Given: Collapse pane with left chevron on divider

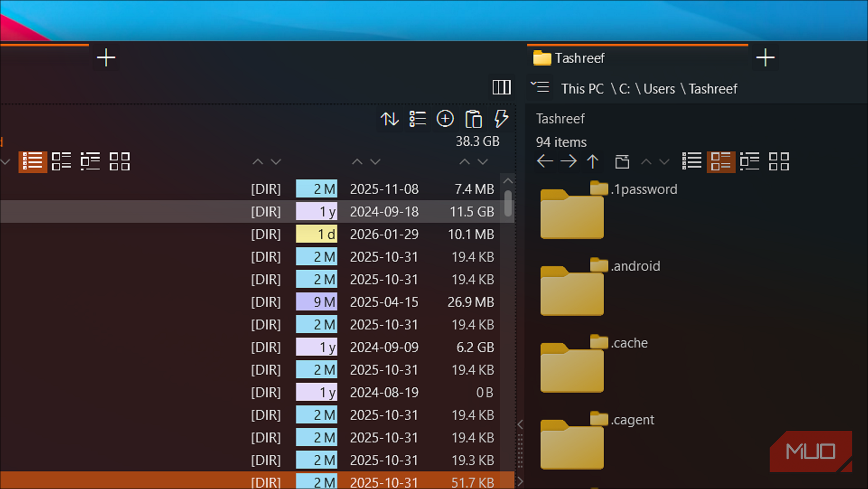Looking at the screenshot, I should [520, 424].
